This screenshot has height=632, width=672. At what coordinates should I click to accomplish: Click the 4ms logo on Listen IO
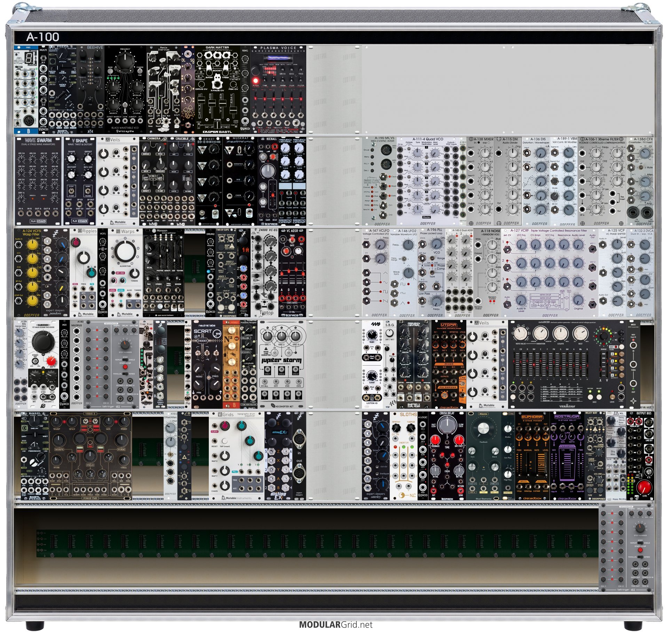(x=375, y=325)
